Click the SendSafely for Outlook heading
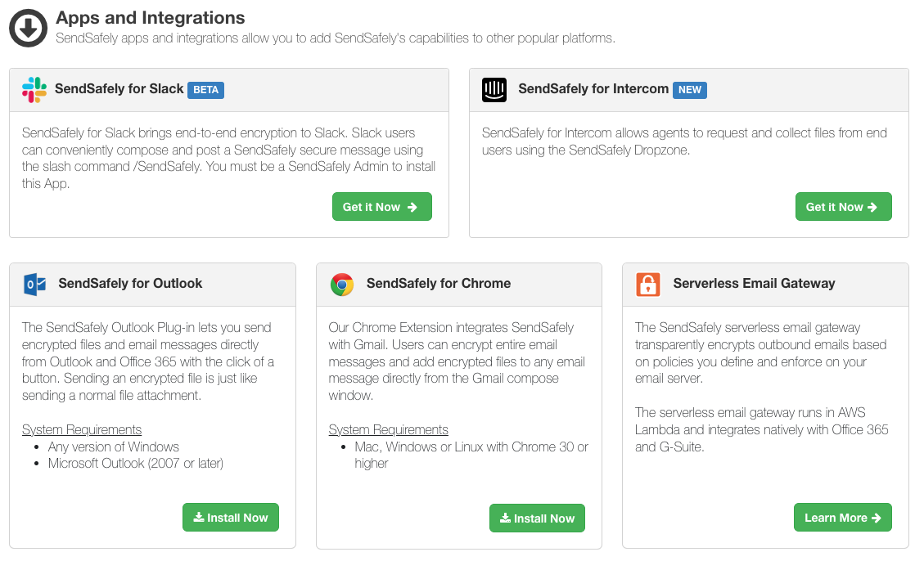Image resolution: width=924 pixels, height=561 pixels. [x=130, y=284]
